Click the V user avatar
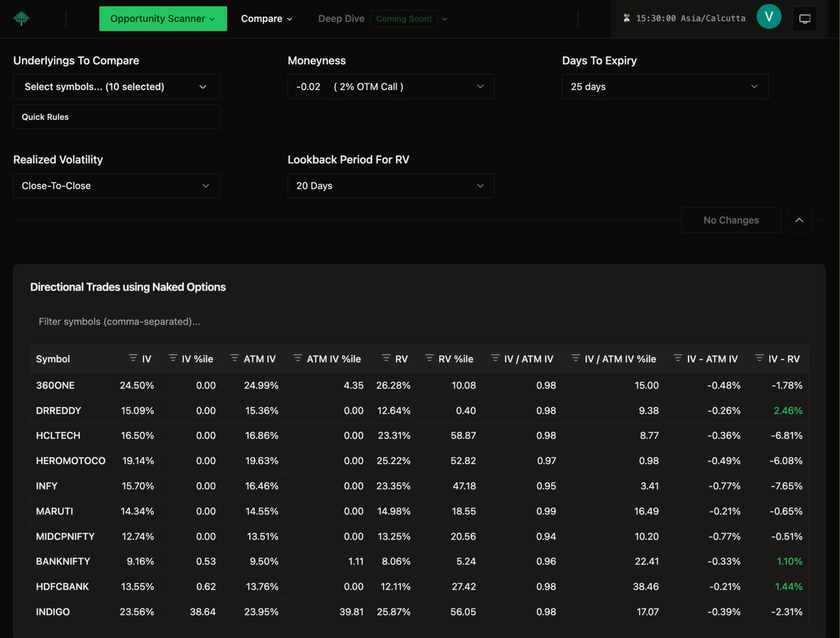This screenshot has height=638, width=840. (x=768, y=17)
